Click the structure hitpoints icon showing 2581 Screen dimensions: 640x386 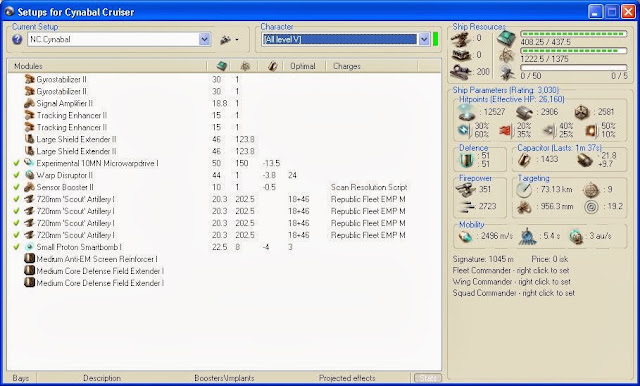pyautogui.click(x=582, y=112)
